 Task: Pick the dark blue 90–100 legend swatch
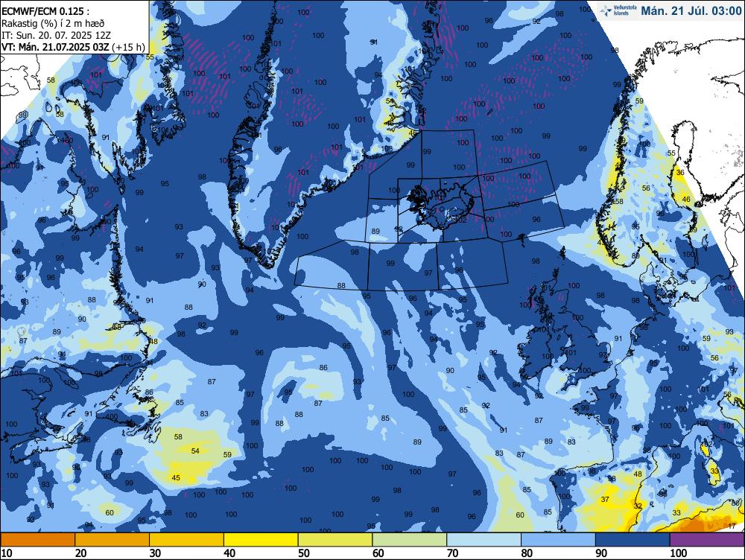point(633,540)
